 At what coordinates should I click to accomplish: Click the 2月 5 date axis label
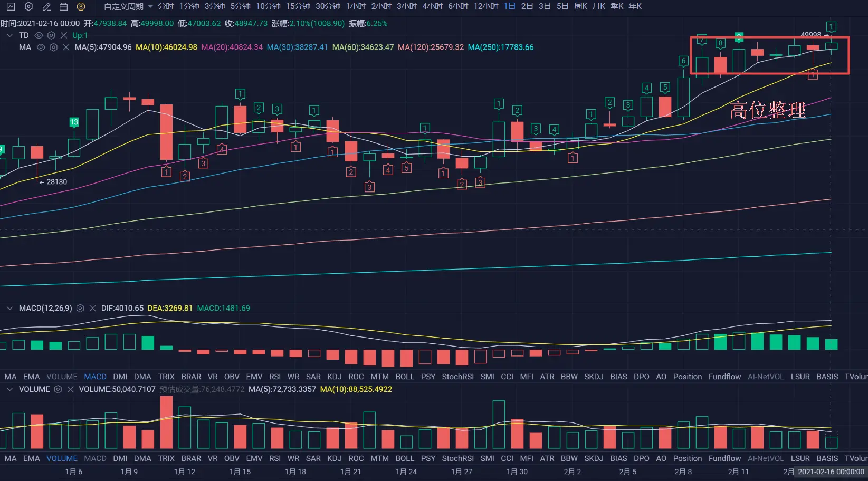628,472
